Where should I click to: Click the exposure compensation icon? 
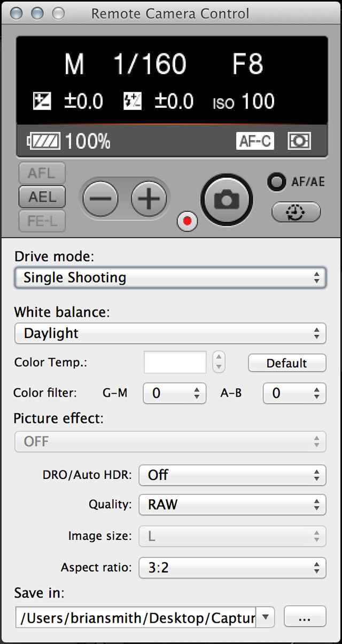click(x=42, y=101)
